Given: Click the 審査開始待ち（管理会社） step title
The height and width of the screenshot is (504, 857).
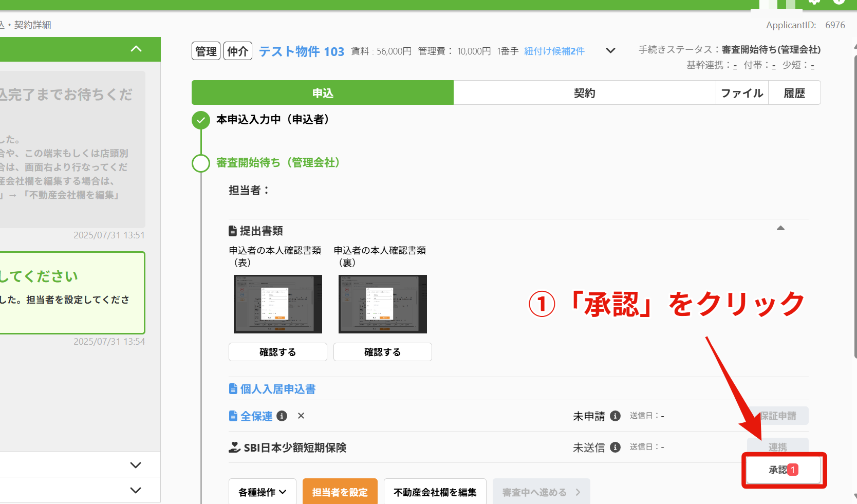Looking at the screenshot, I should coord(278,163).
